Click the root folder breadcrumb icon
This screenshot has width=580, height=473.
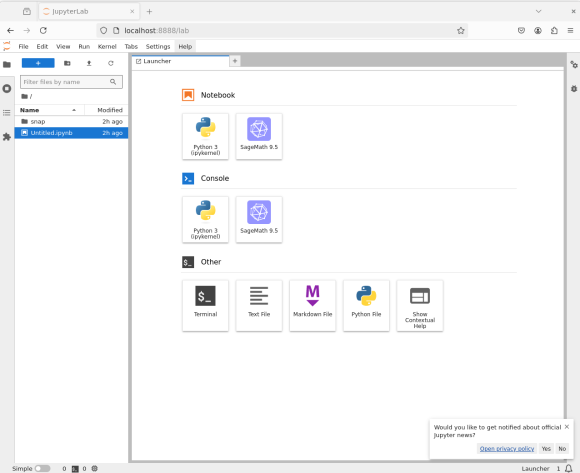coord(24,96)
